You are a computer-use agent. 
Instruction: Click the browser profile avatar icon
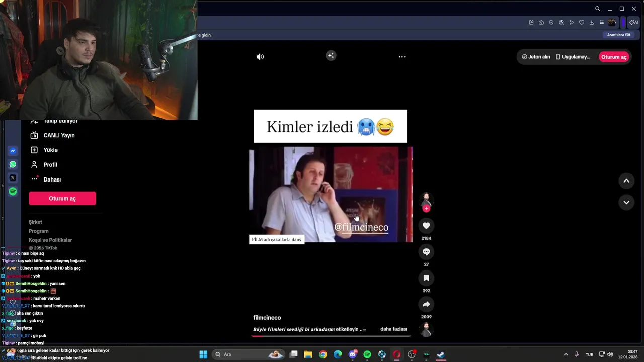612,22
